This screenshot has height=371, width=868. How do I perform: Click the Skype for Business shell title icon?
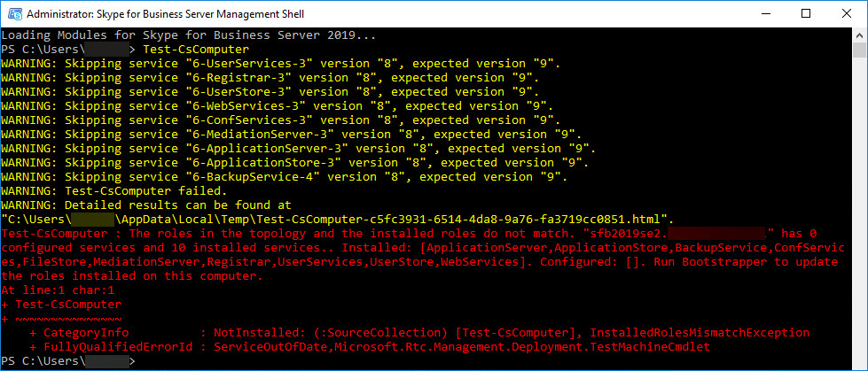(x=14, y=14)
